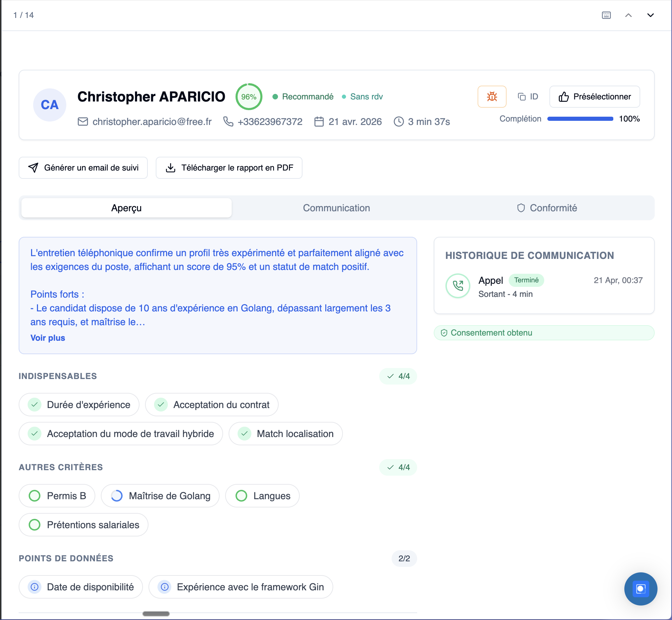
Task: Click the CA avatar circle
Action: 50,105
